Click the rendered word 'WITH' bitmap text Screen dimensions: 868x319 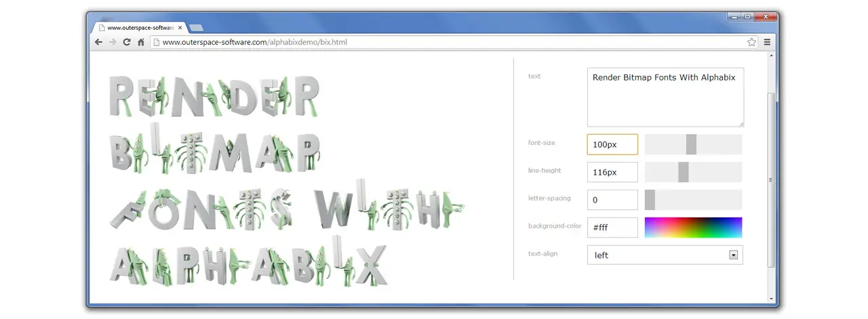pyautogui.click(x=390, y=205)
